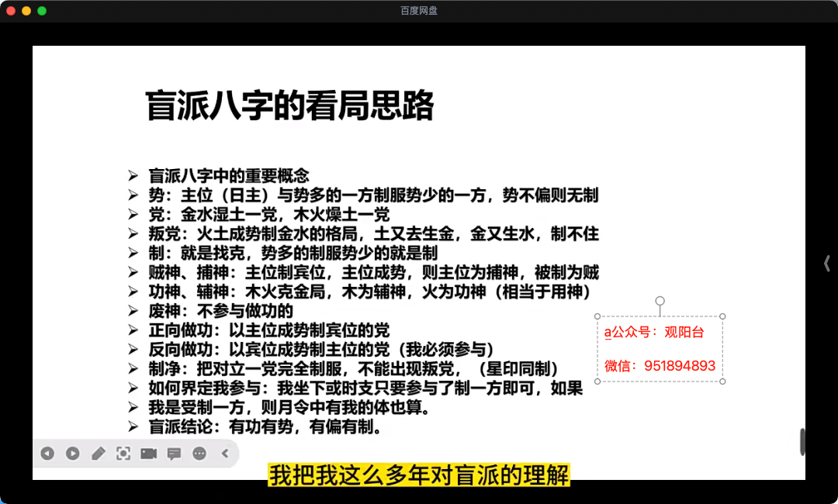Grab the text box rotation handle
The image size is (838, 504).
[660, 301]
